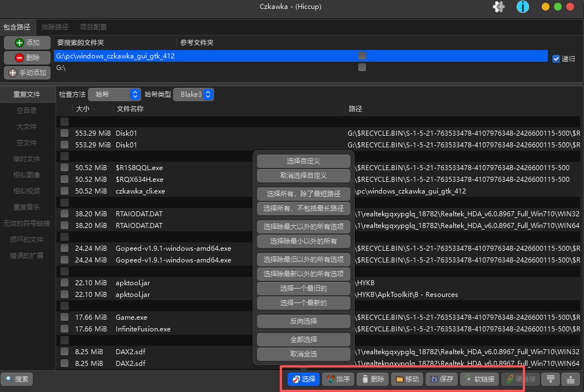Open the settings gear in title bar
584x392 pixels.
coord(499,7)
